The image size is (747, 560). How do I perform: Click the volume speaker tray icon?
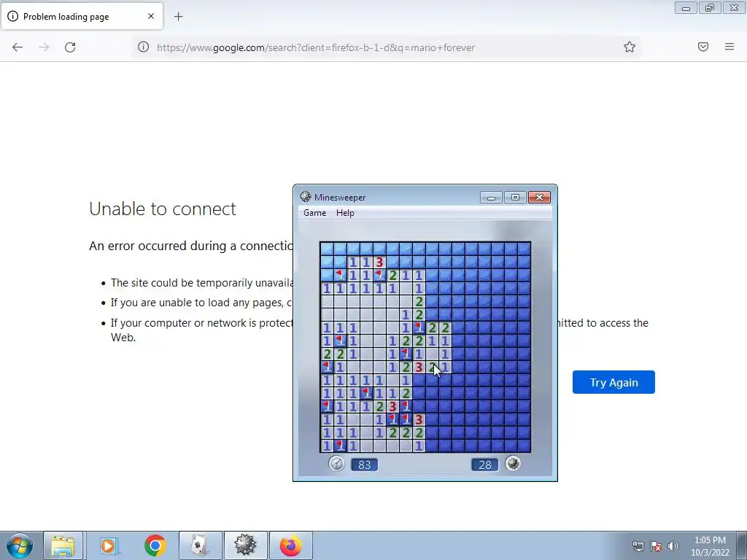coord(673,546)
